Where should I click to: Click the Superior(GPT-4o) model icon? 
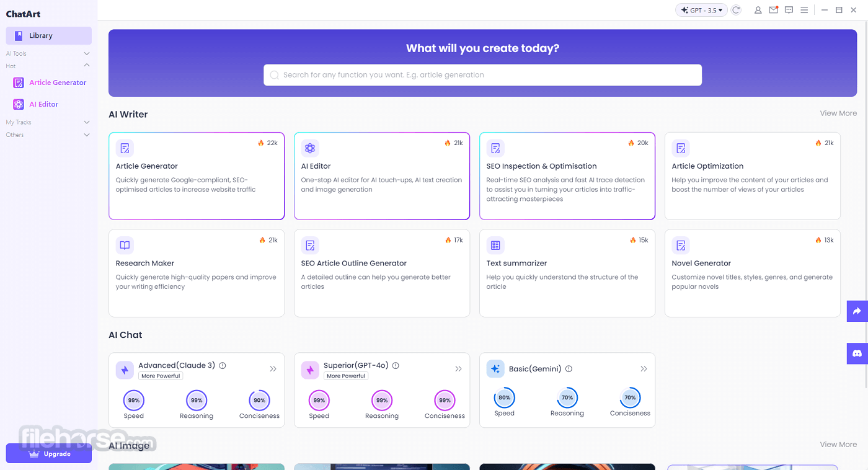tap(310, 370)
